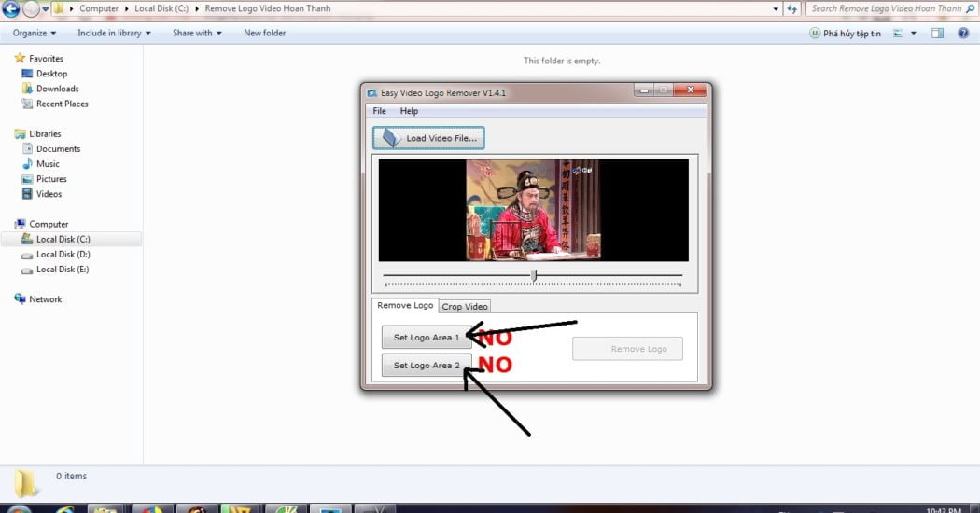Select Local Disk (C:) in navigation pane
This screenshot has height=513, width=980.
point(63,240)
